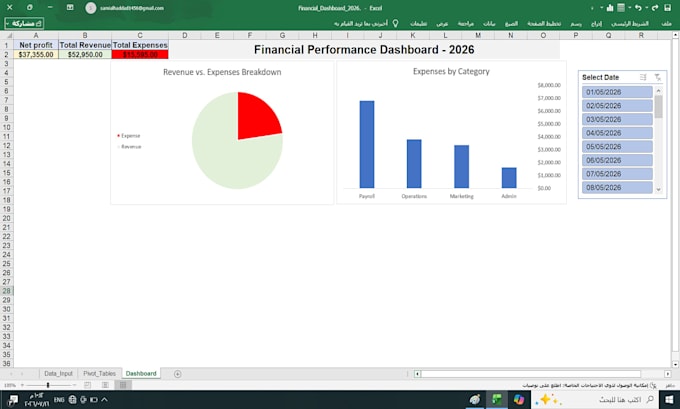The width and height of the screenshot is (680, 409).
Task: Click the column chart icon in the quick access toolbar
Action: pos(610,8)
